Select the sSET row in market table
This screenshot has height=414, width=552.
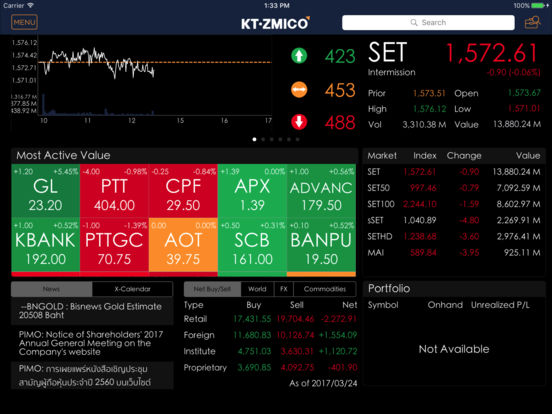click(x=453, y=220)
